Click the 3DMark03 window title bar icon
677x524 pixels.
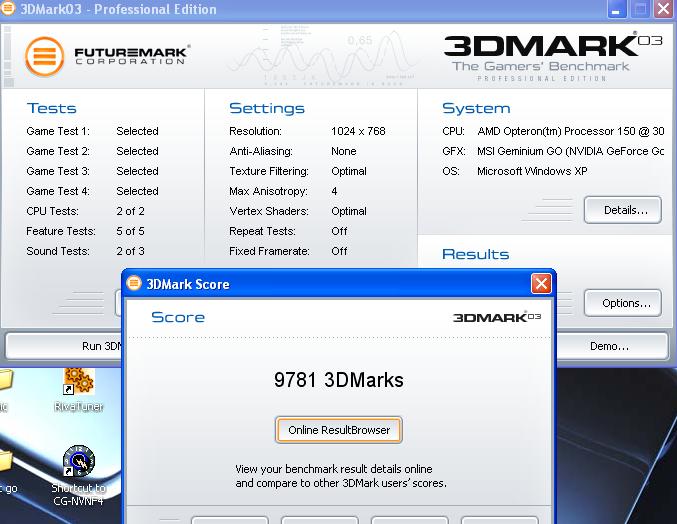pos(7,8)
